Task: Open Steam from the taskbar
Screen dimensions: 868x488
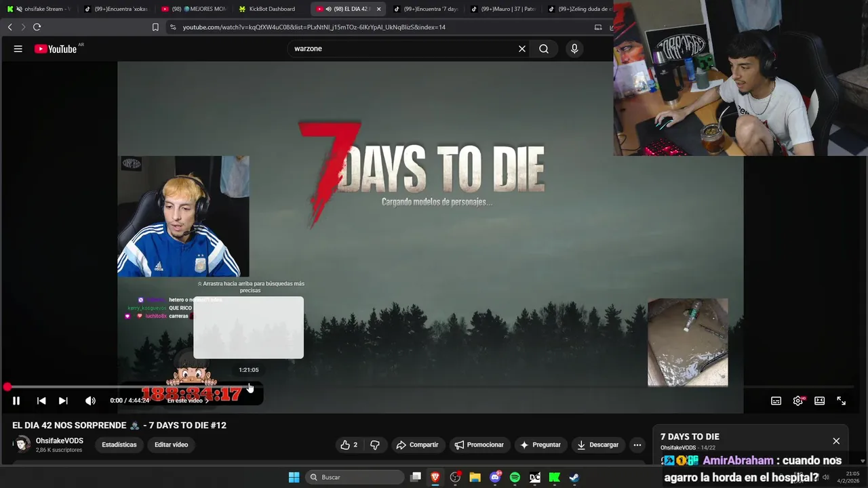Action: [574, 477]
